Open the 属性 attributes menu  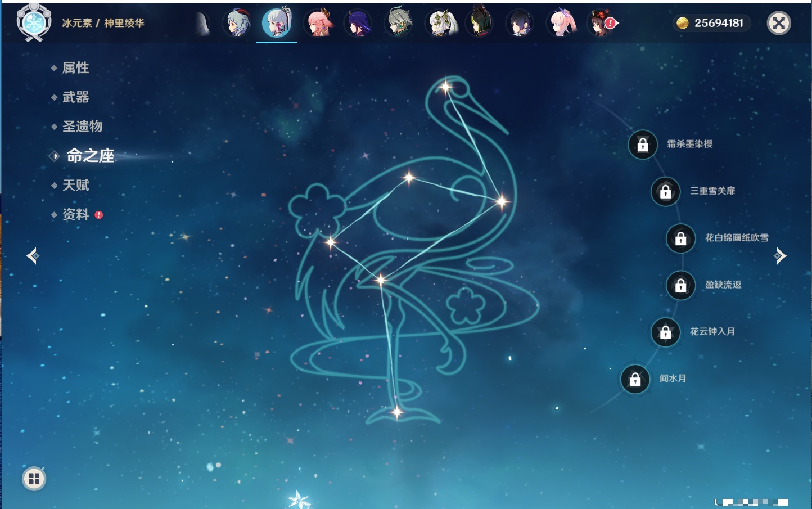[75, 68]
